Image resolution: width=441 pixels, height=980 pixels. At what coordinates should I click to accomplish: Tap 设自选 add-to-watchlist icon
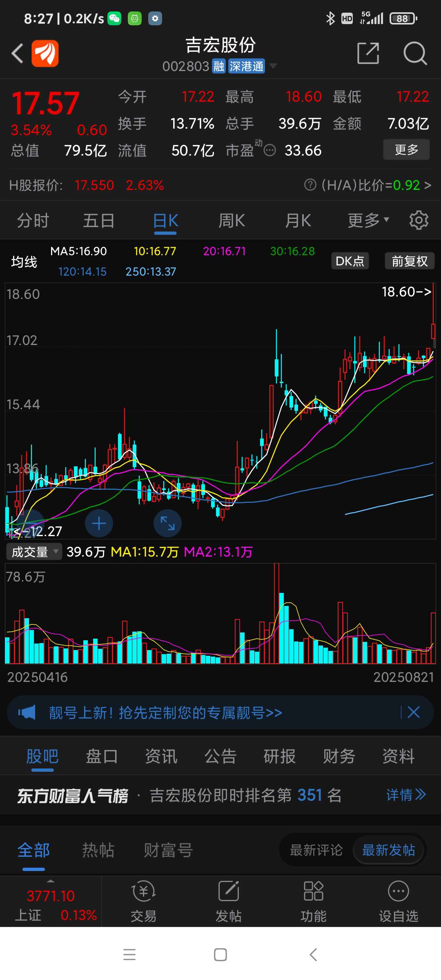[399, 902]
